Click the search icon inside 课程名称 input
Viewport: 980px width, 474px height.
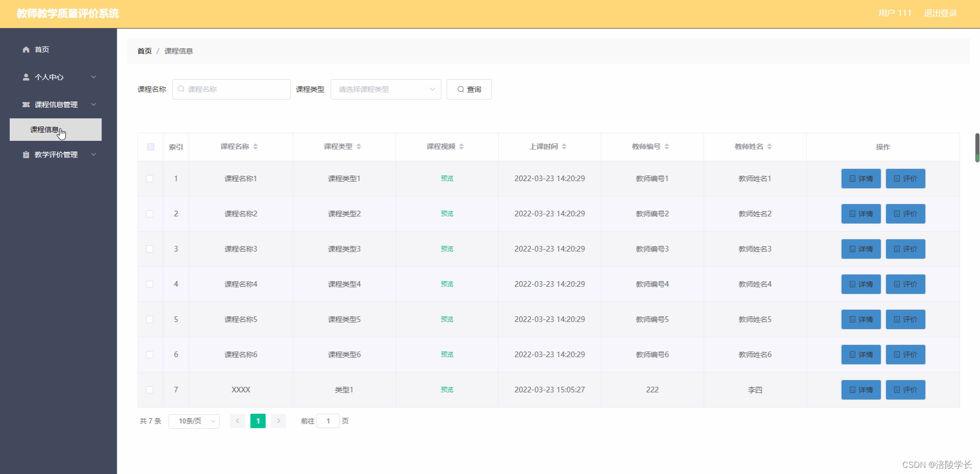(x=182, y=89)
